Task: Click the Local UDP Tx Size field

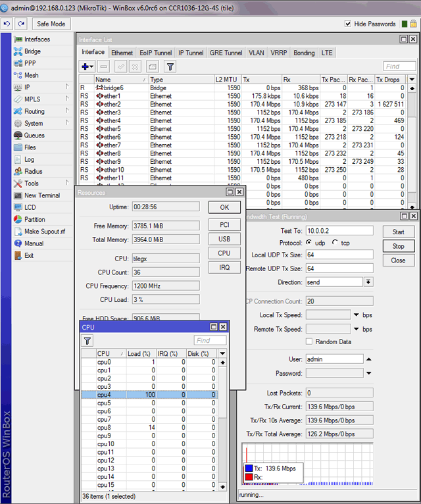Action: [339, 255]
